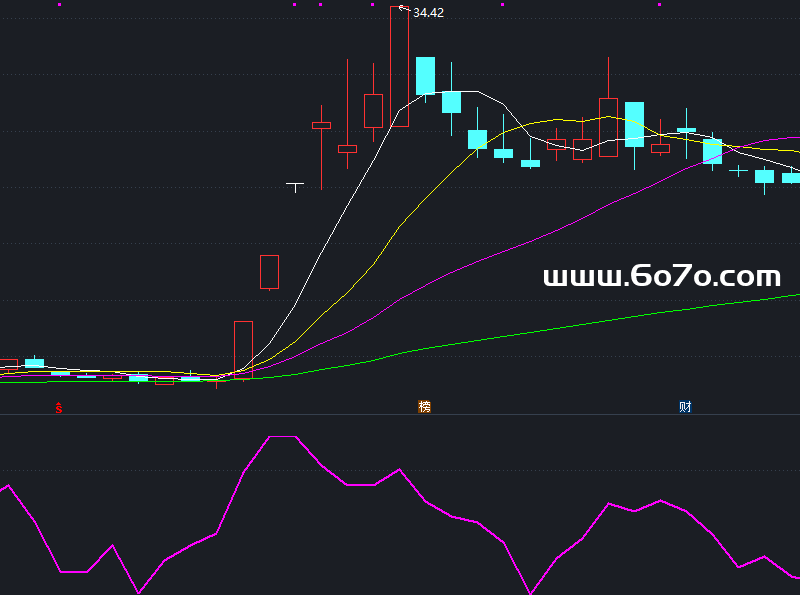800x595 pixels.
Task: Click the rightmost magenta dot at the chart top
Action: (x=660, y=4)
